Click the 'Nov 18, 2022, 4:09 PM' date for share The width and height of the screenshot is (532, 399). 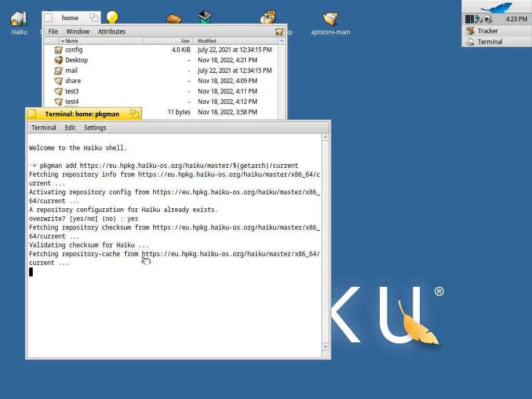(x=228, y=81)
